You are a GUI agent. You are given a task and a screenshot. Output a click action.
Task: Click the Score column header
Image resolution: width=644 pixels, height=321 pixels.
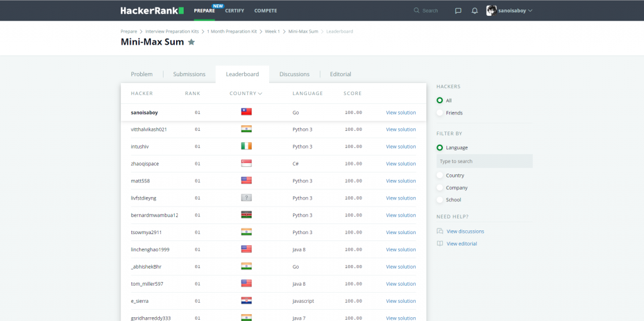tap(352, 93)
